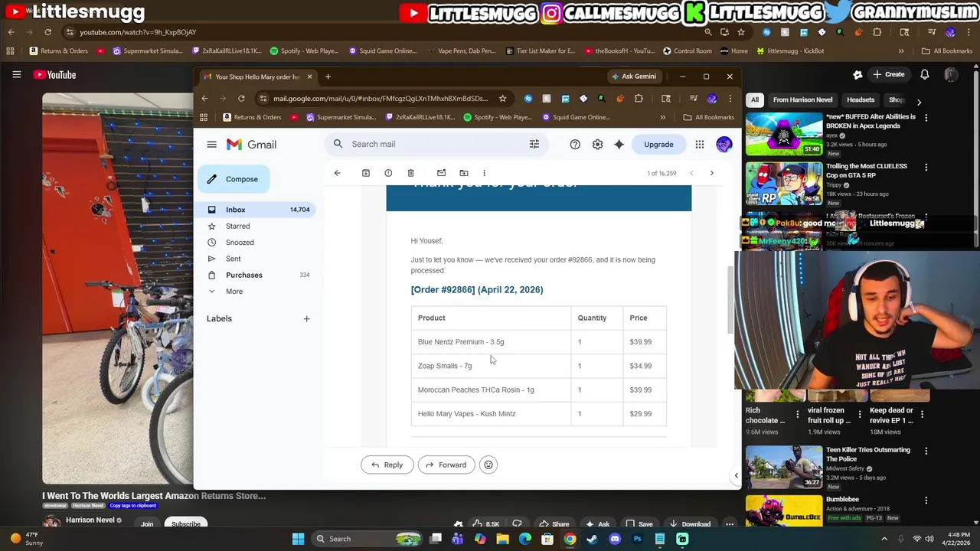The image size is (980, 551).
Task: Show Gmail search options filter icon
Action: pyautogui.click(x=534, y=144)
